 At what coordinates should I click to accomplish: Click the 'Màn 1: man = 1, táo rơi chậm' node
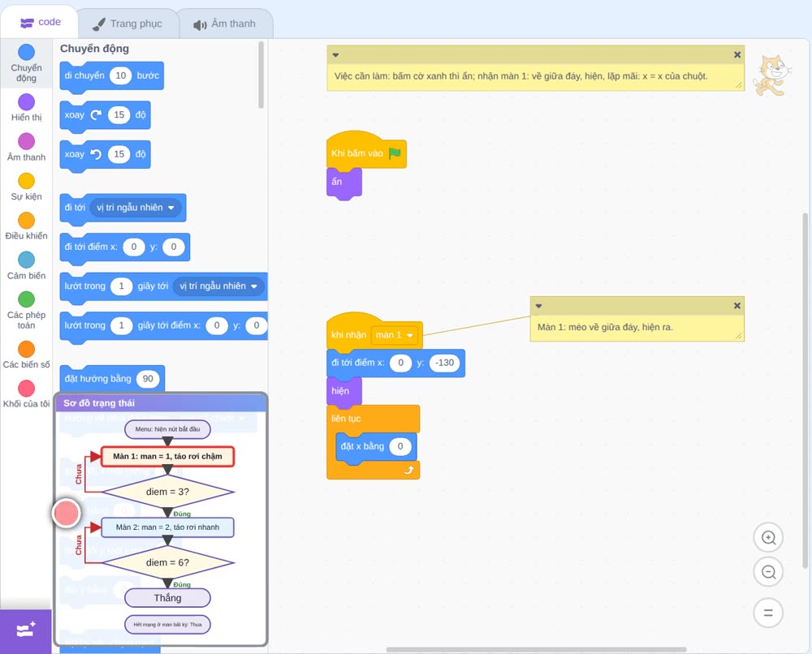pos(167,456)
